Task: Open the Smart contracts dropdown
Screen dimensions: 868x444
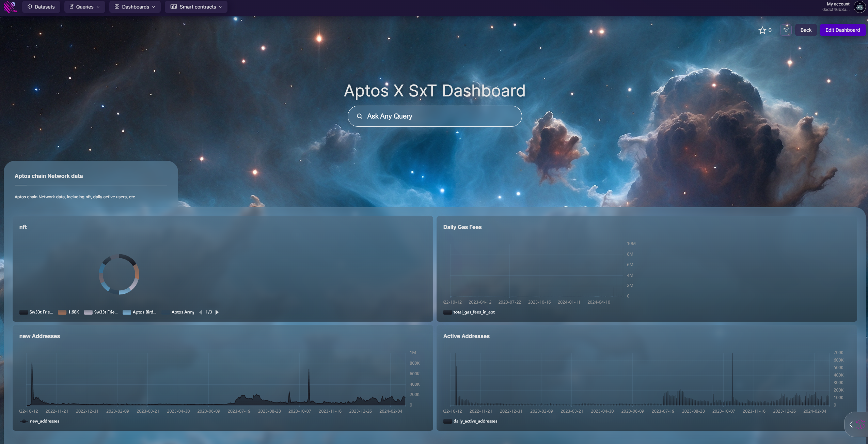Action: click(196, 7)
